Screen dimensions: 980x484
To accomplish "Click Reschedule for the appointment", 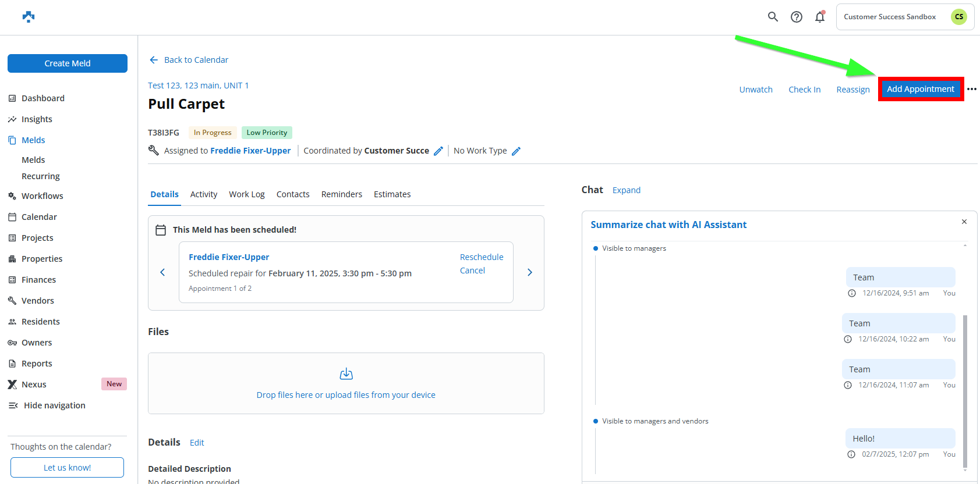I will point(482,257).
